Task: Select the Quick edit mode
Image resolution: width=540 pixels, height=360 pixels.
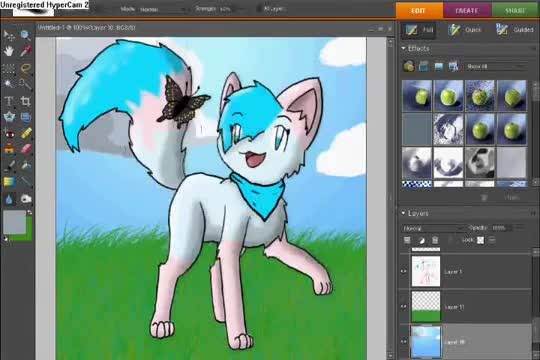Action: pyautogui.click(x=465, y=30)
